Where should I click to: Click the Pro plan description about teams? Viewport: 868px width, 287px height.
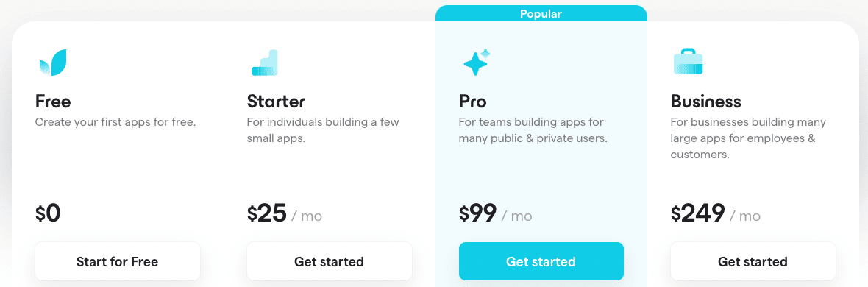533,130
